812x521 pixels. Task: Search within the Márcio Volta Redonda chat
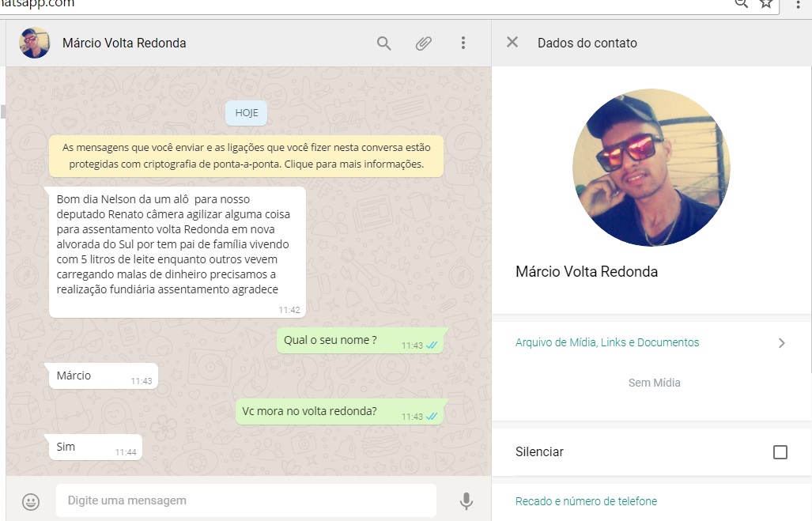tap(383, 43)
